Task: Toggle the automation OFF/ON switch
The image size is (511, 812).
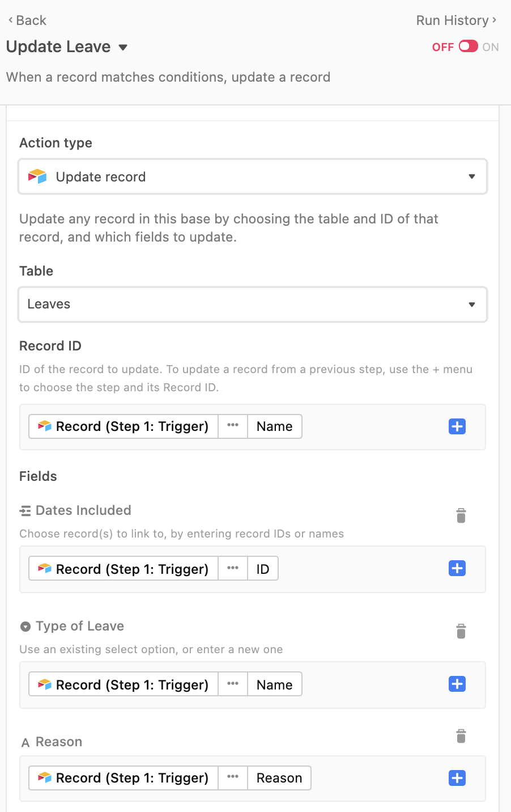Action: (469, 46)
